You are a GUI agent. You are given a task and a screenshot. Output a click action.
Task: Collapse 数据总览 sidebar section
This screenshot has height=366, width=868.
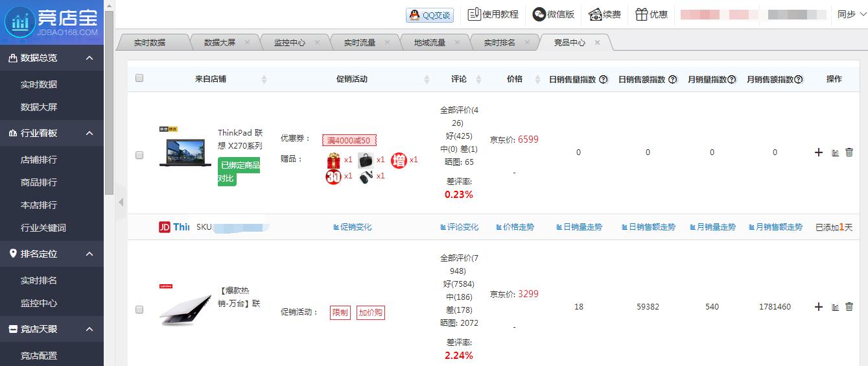[89, 58]
